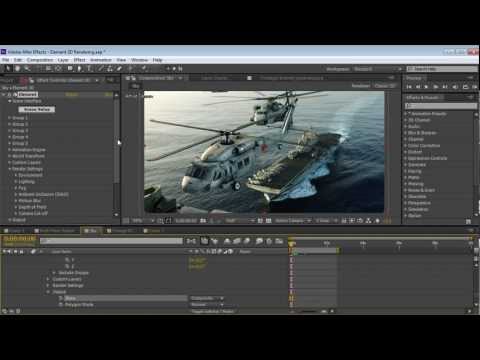
Task: Toggle region of interest in viewer
Action: tap(260, 221)
